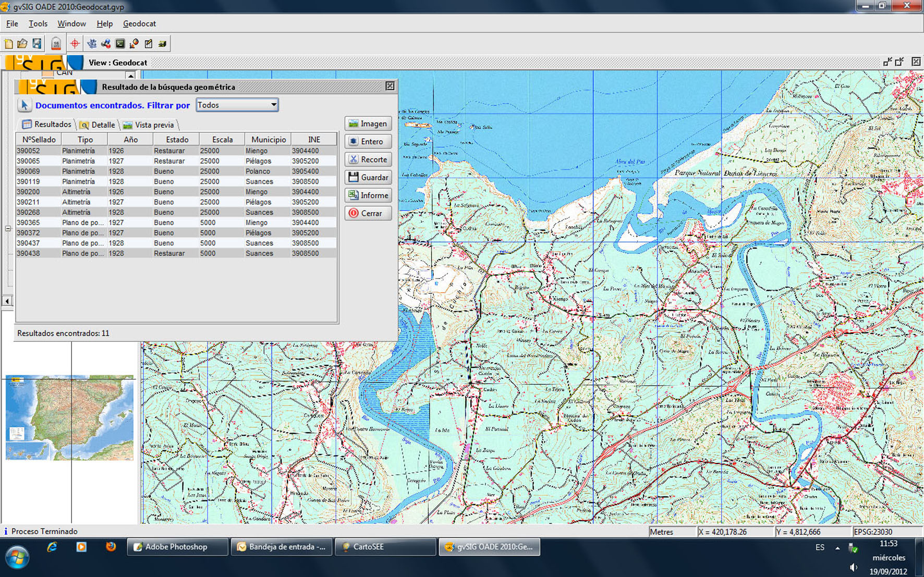Open the File menu
Screen dimensions: 924x577
coord(12,23)
